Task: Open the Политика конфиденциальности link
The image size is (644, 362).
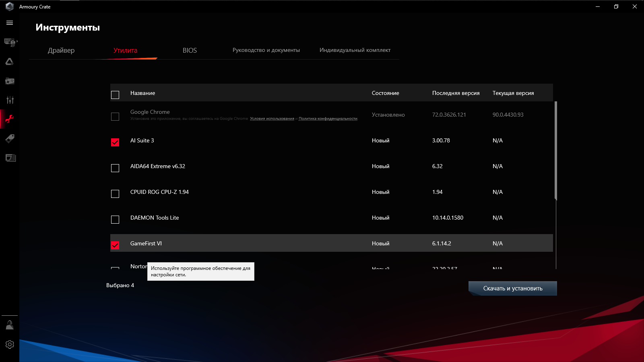Action: [328, 119]
